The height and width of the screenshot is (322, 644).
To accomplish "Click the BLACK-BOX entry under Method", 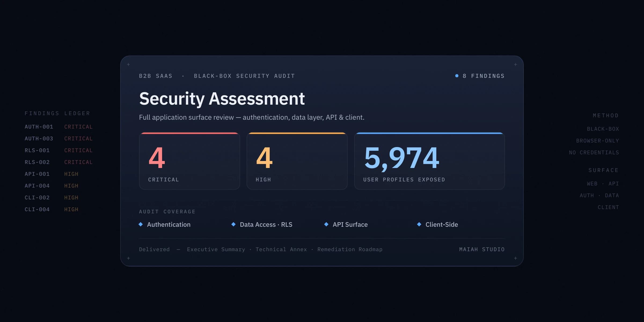I will point(603,129).
